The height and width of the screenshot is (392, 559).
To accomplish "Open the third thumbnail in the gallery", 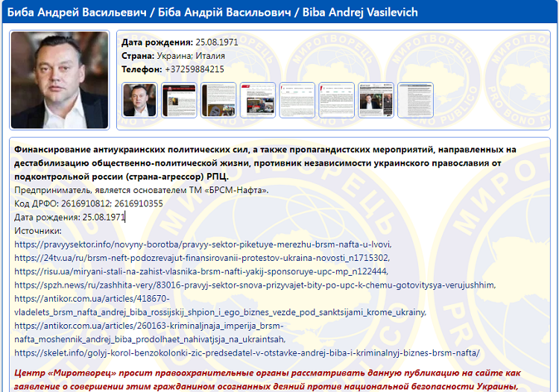I will tap(218, 100).
